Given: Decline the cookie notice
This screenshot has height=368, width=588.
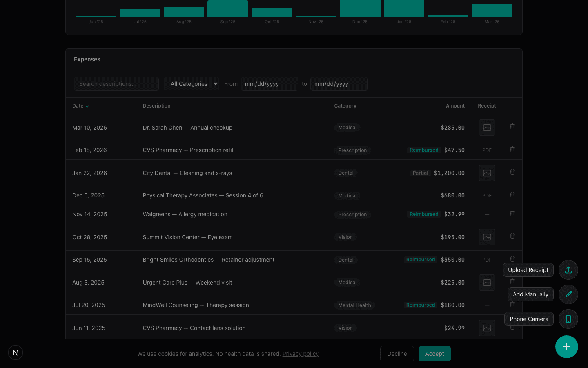Looking at the screenshot, I should coord(397,354).
